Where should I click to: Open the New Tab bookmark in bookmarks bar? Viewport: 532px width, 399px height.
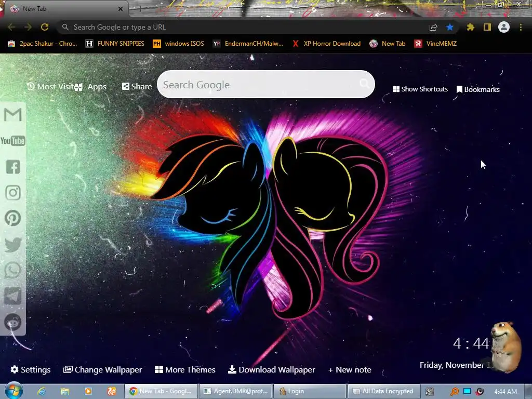coord(387,44)
